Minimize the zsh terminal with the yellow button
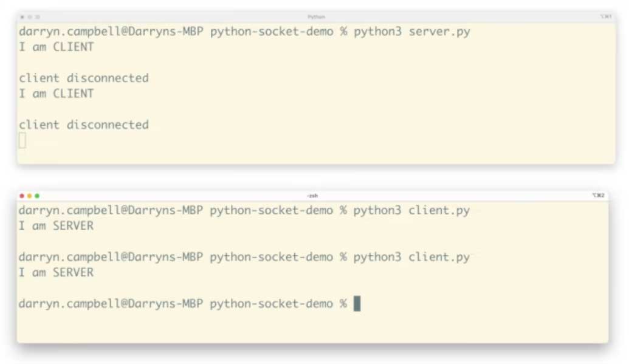Image resolution: width=629 pixels, height=364 pixels. (x=30, y=196)
